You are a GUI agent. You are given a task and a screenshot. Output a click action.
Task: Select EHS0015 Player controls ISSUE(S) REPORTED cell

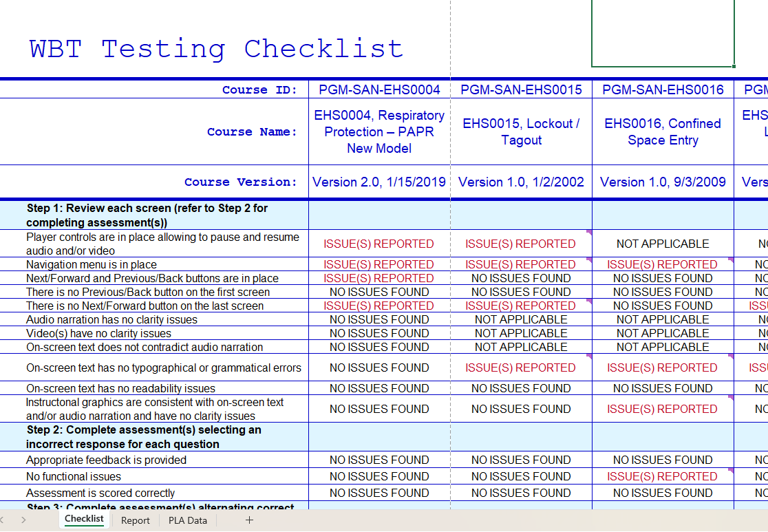pos(521,244)
